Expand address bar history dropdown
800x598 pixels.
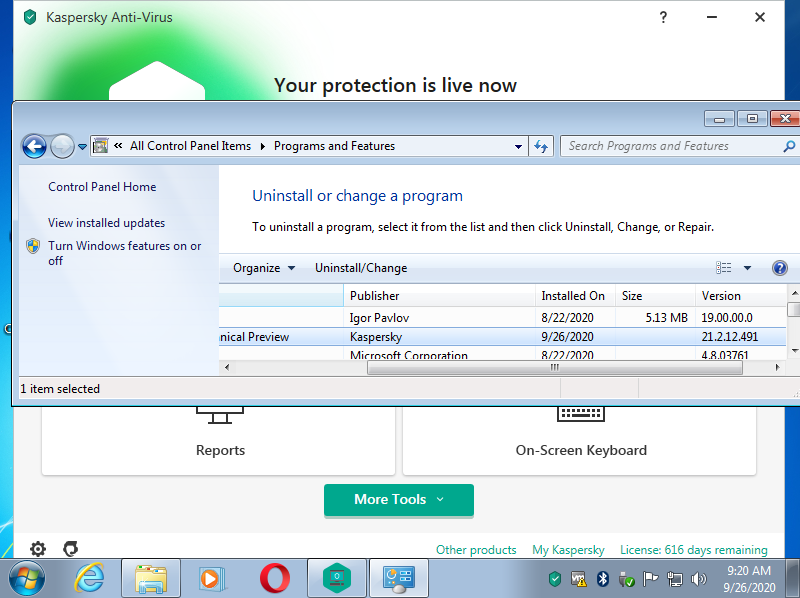pos(518,146)
